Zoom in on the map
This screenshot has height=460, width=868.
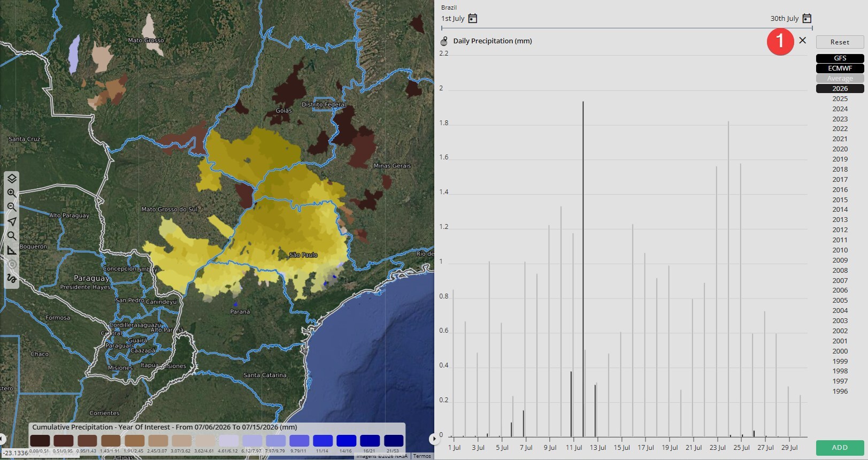12,193
